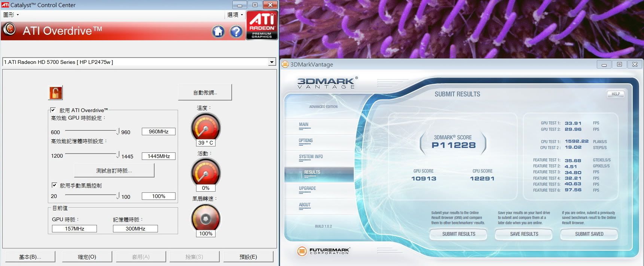Open the 圖形 dropdown menu

11,15
